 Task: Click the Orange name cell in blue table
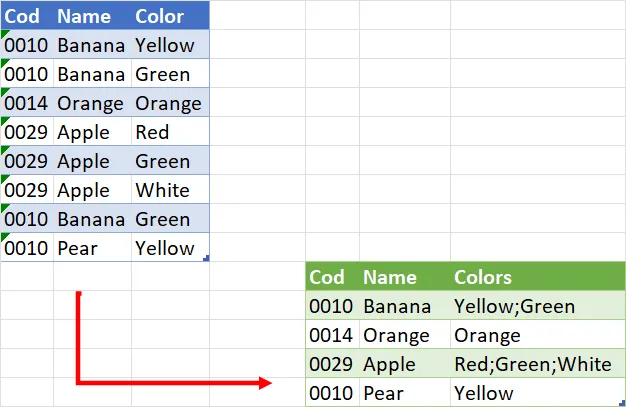90,103
